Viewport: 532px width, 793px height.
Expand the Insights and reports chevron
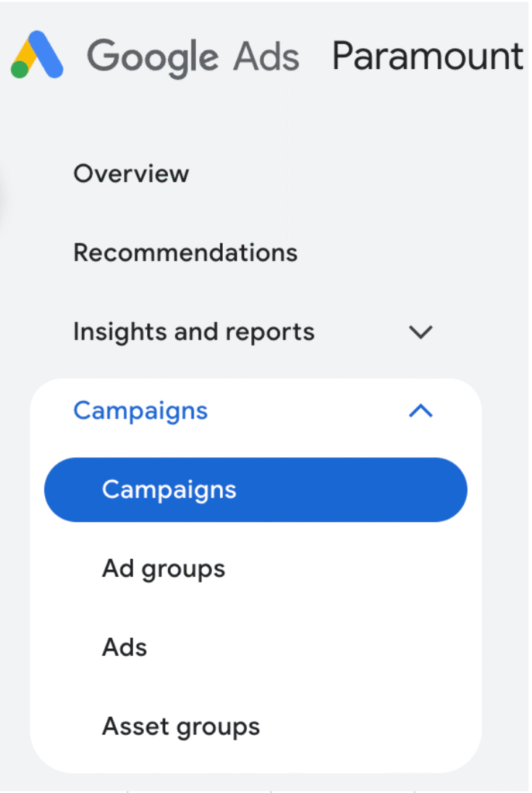tap(420, 332)
